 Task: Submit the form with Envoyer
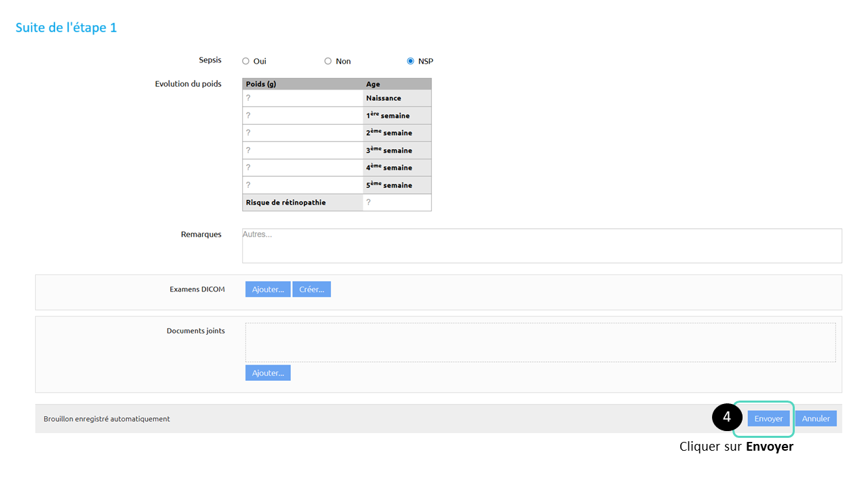click(768, 419)
